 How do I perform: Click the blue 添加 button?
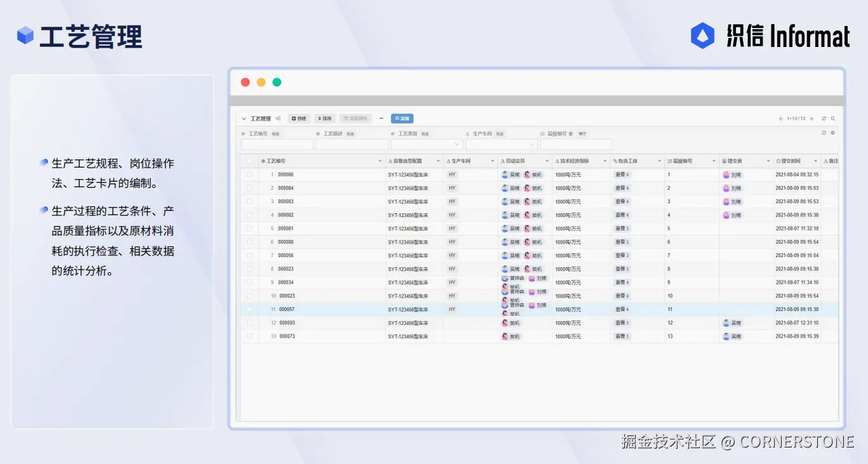[402, 119]
